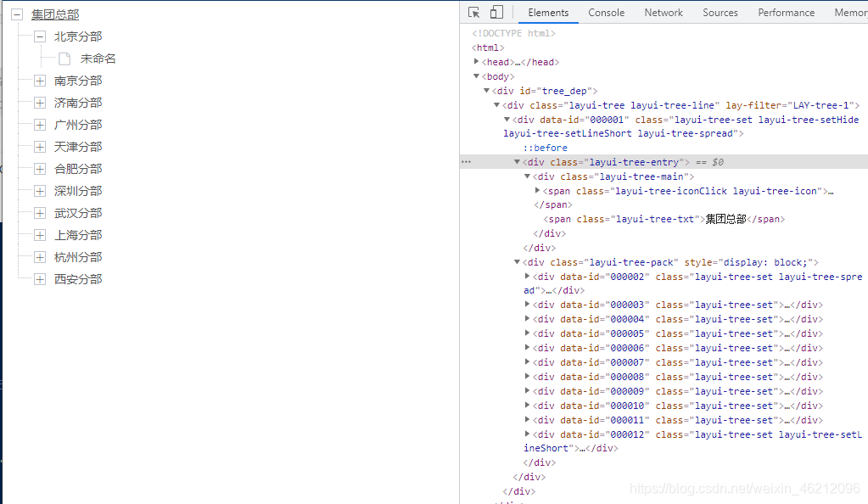Select the data-id 000009 div line

coord(678,391)
